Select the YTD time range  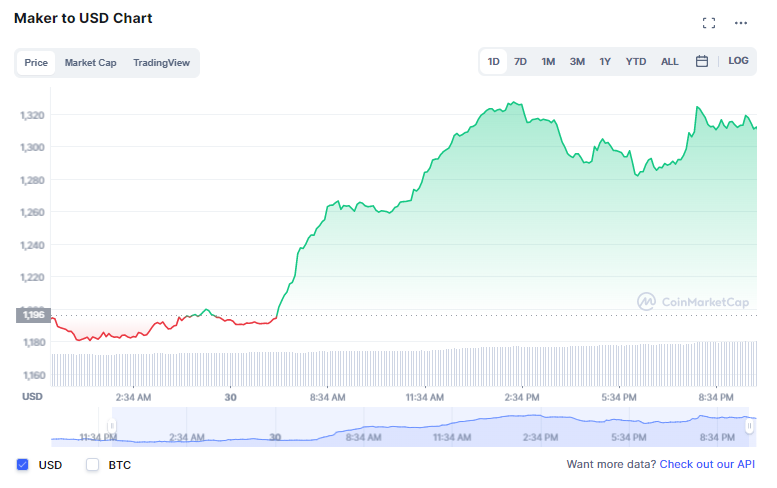[x=636, y=61]
